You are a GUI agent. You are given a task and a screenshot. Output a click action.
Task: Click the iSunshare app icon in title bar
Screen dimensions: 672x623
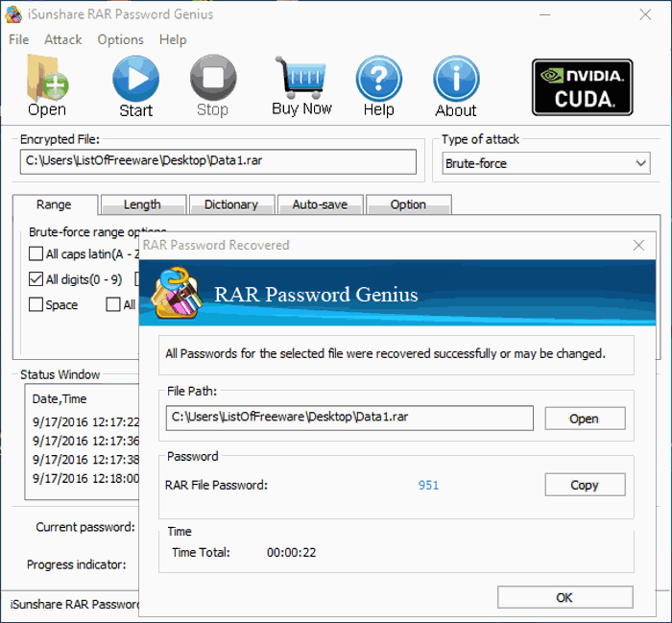click(x=13, y=14)
